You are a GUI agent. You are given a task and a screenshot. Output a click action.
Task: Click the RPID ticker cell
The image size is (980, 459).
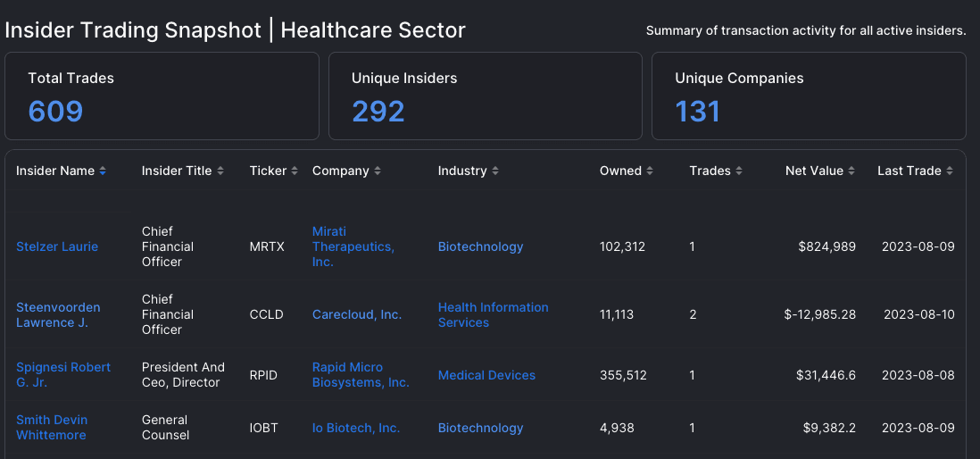pos(263,375)
